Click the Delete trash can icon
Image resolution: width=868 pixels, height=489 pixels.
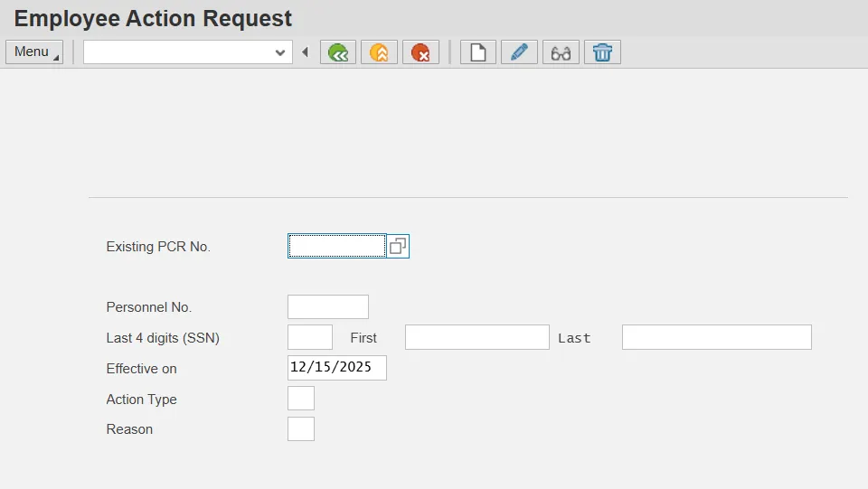pyautogui.click(x=602, y=52)
